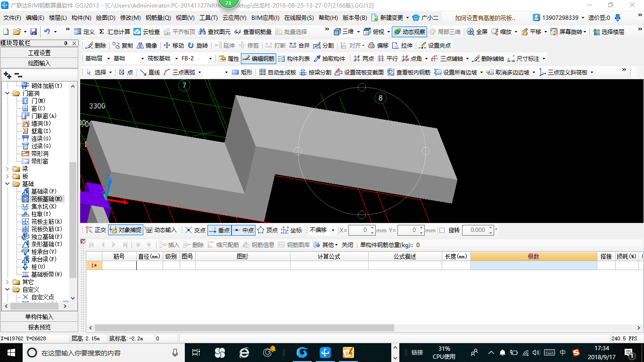Open Windows Start menu
Screen dimensions: 644x362
pyautogui.click(x=11, y=352)
